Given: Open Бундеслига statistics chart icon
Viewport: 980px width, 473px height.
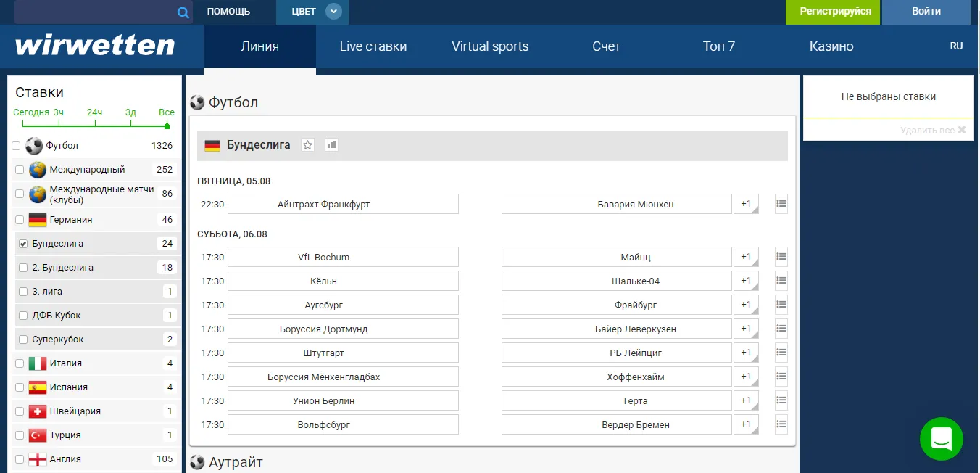Looking at the screenshot, I should 331,145.
